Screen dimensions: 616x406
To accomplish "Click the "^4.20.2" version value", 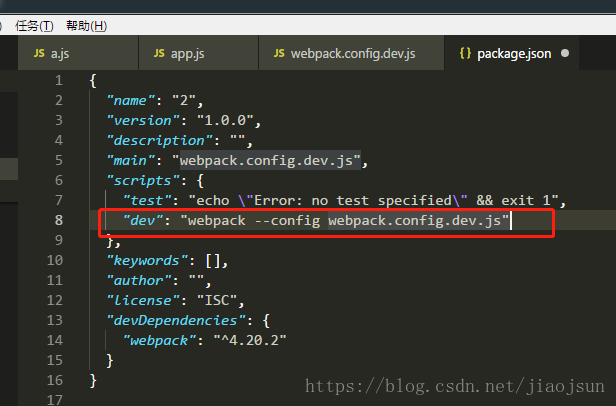I will point(250,340).
